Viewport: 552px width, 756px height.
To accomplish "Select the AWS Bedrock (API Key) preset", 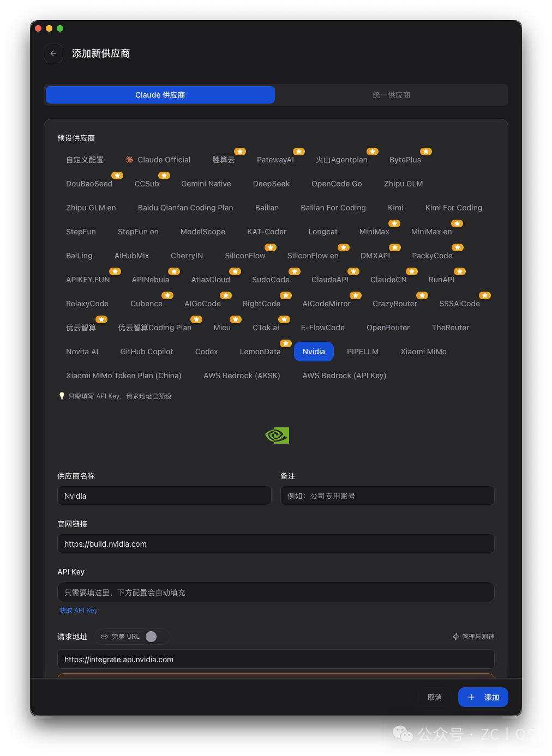I will pos(344,376).
